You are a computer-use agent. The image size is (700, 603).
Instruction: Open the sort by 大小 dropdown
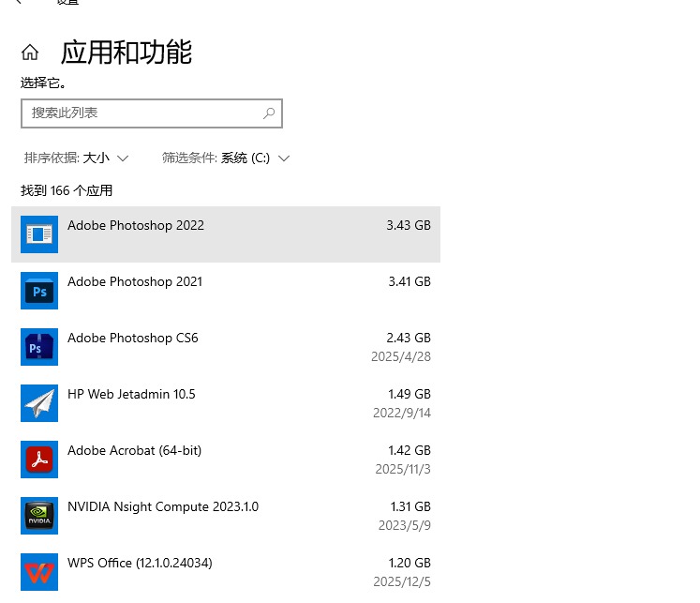tap(76, 158)
